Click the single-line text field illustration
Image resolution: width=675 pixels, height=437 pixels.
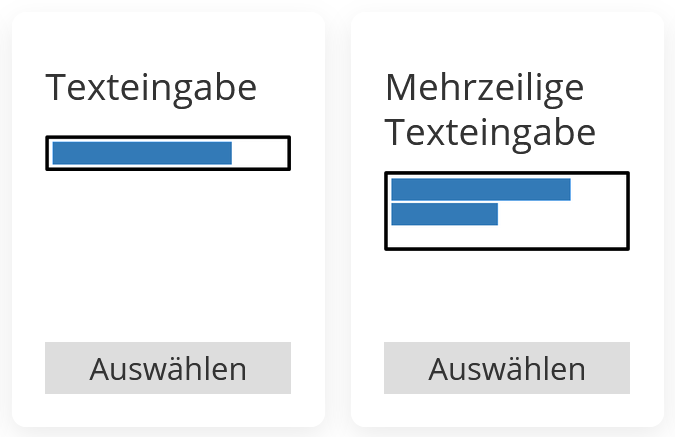[168, 153]
